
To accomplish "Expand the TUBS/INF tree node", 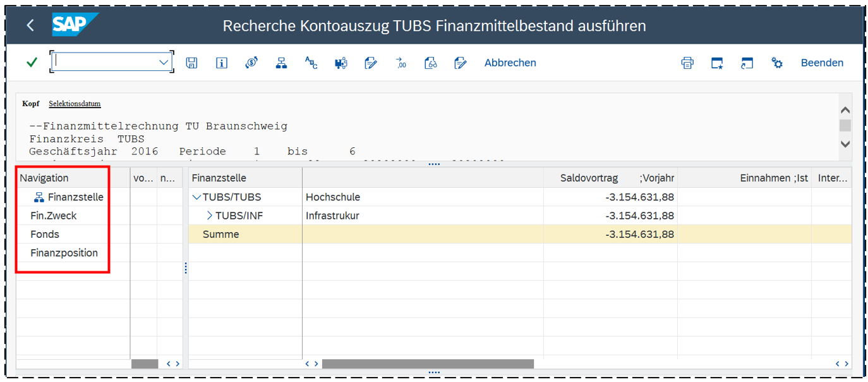I will point(210,216).
